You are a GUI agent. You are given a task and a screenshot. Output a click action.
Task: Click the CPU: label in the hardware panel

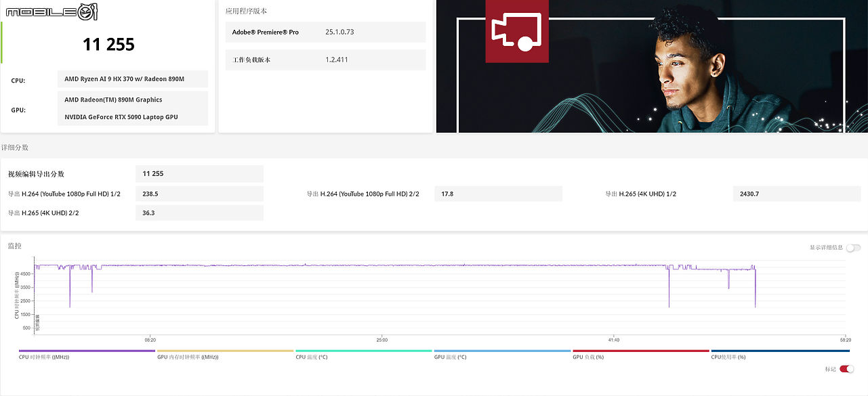[18, 81]
